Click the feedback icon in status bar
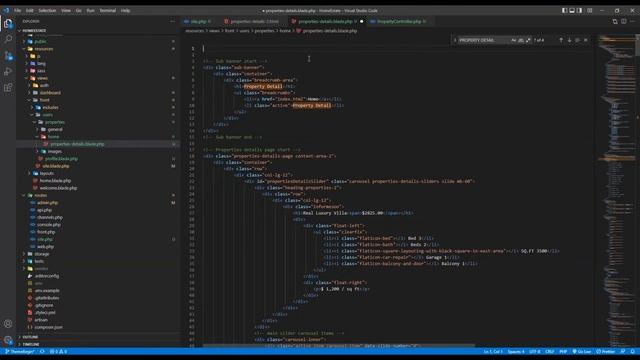The height and width of the screenshot is (360, 640). [623, 351]
